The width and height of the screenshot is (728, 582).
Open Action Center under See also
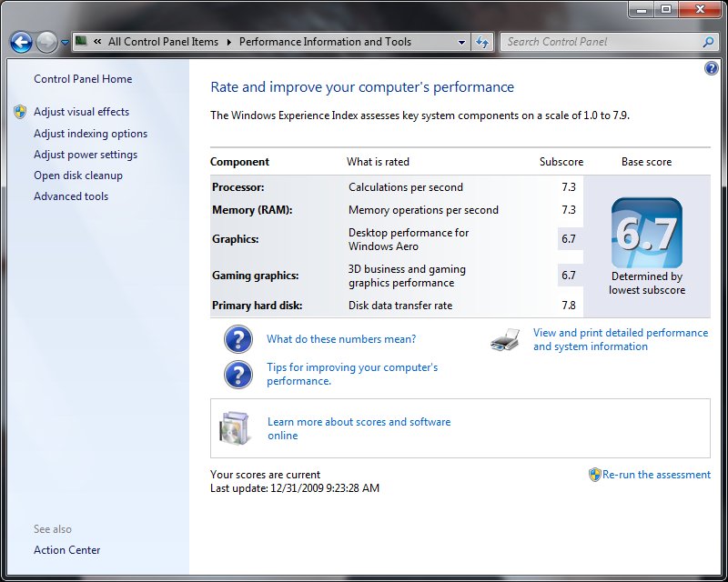[66, 550]
